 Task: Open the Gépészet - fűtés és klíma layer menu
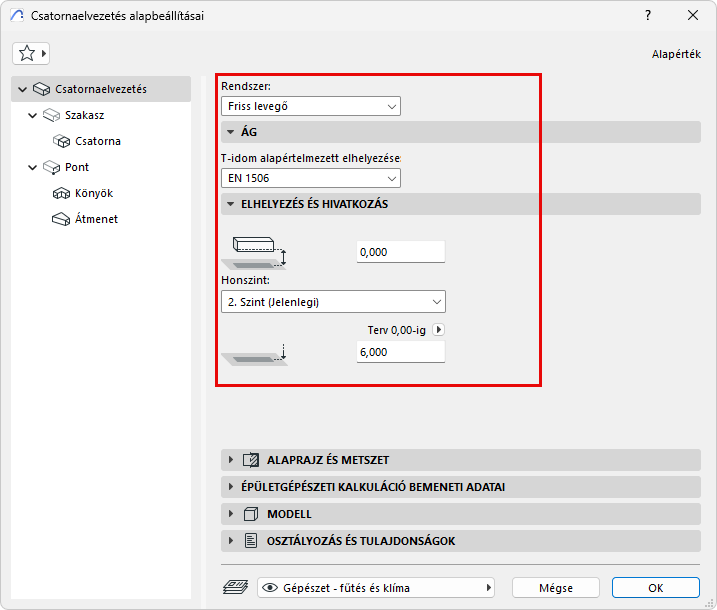tap(376, 588)
